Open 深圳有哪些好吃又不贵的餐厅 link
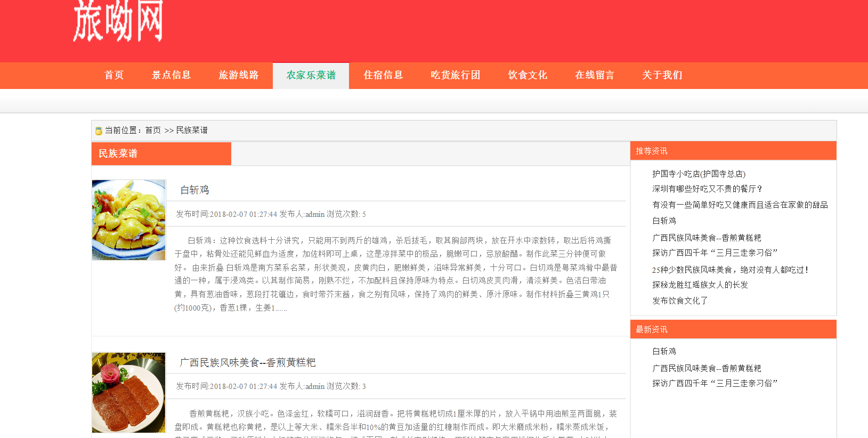Image resolution: width=868 pixels, height=438 pixels. 708,189
